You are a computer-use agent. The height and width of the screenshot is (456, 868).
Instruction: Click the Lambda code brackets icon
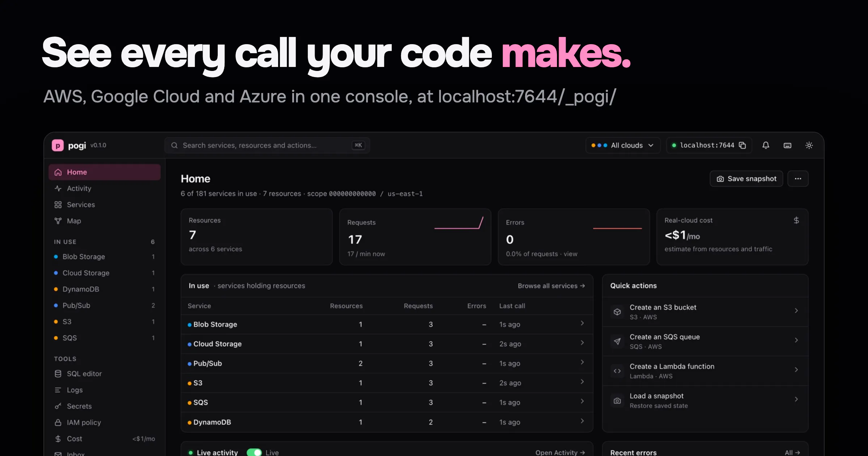point(617,371)
